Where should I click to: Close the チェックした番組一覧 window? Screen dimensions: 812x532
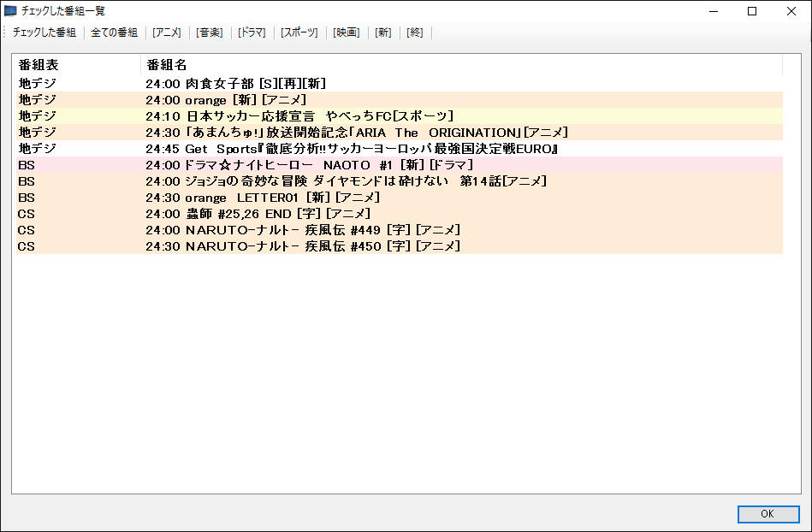pos(791,11)
